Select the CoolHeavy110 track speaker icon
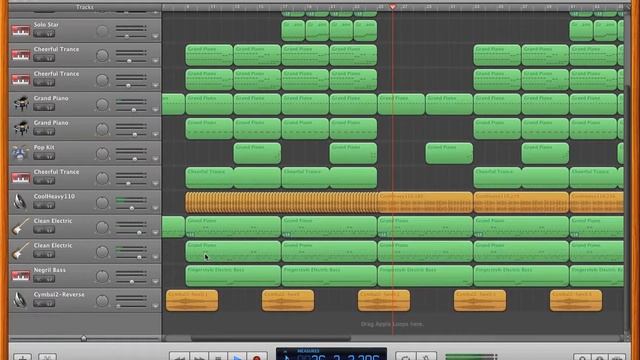640x360 pixels. pos(20,202)
